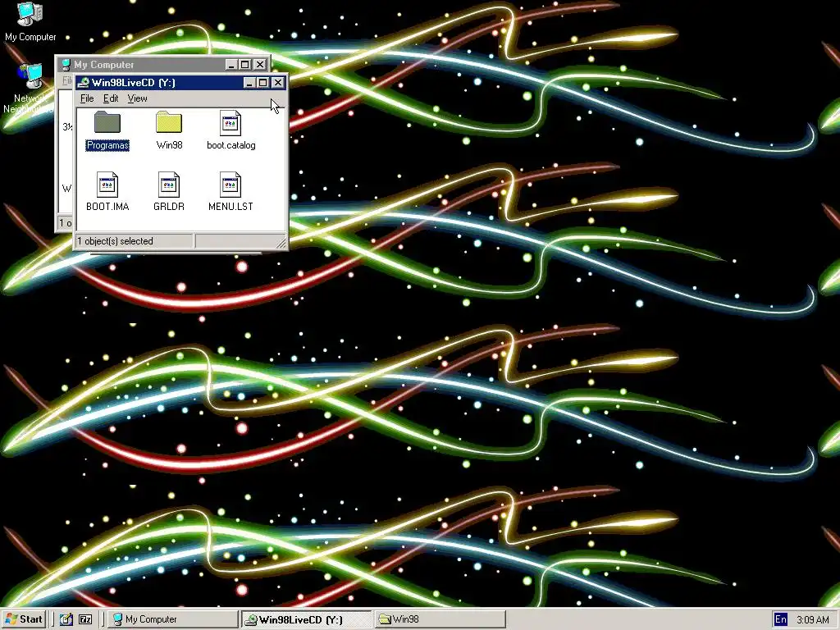840x630 pixels.
Task: Open the File menu in Win98LiveCD window
Action: (87, 98)
